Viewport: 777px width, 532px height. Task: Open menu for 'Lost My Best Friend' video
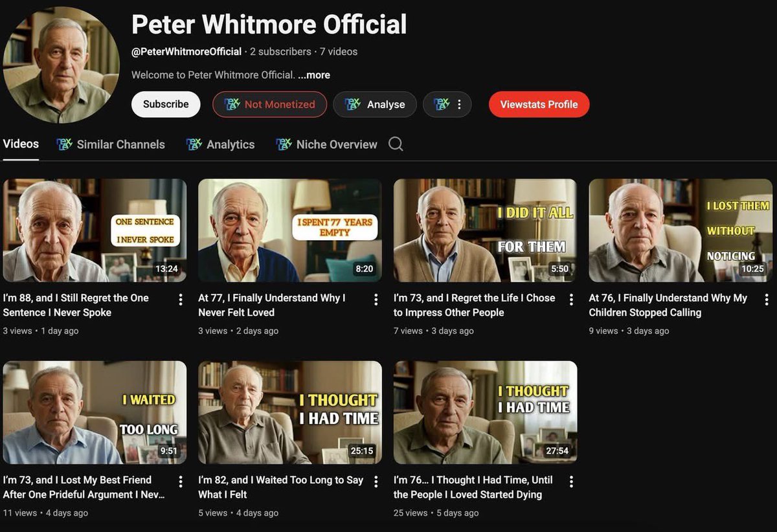point(181,481)
